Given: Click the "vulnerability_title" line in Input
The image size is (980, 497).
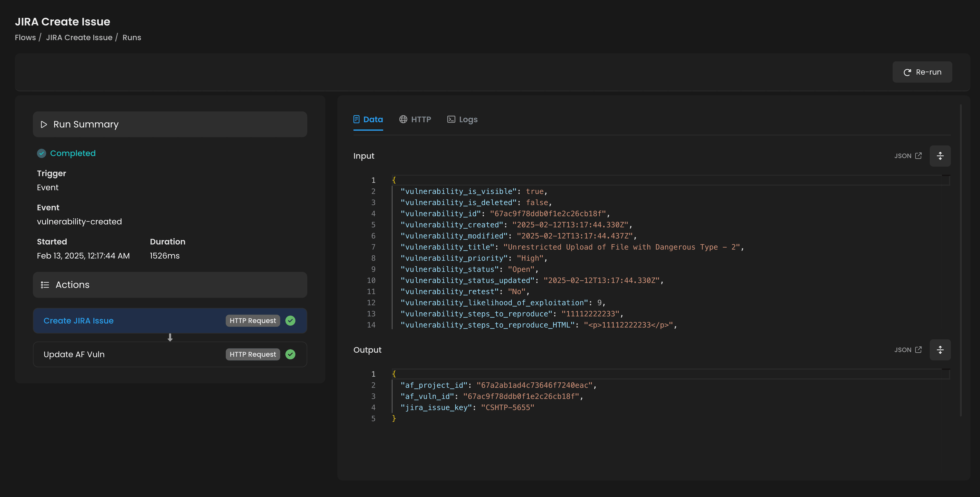Looking at the screenshot, I should click(x=572, y=247).
